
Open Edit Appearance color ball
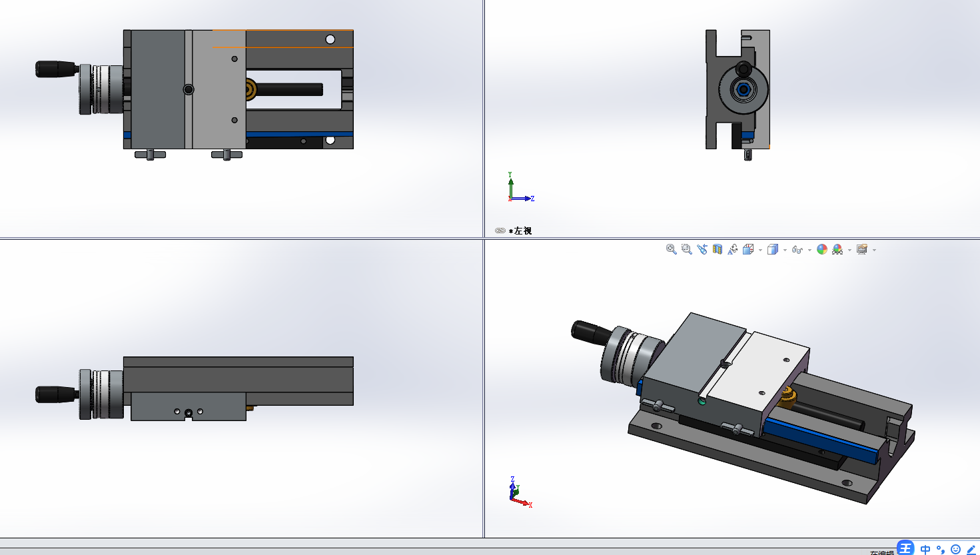pyautogui.click(x=822, y=249)
